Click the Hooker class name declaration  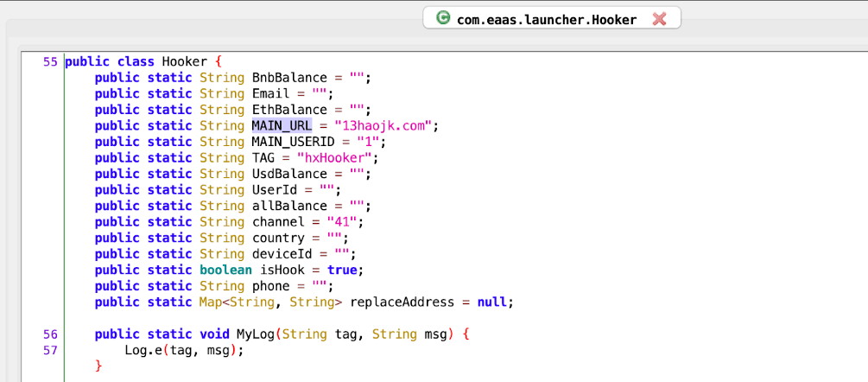(184, 61)
